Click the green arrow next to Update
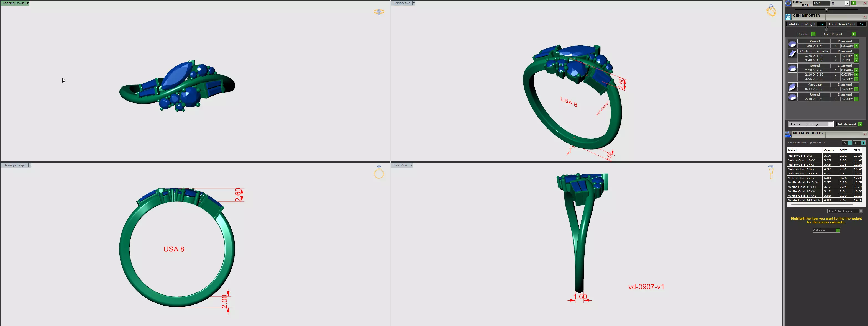 click(813, 34)
